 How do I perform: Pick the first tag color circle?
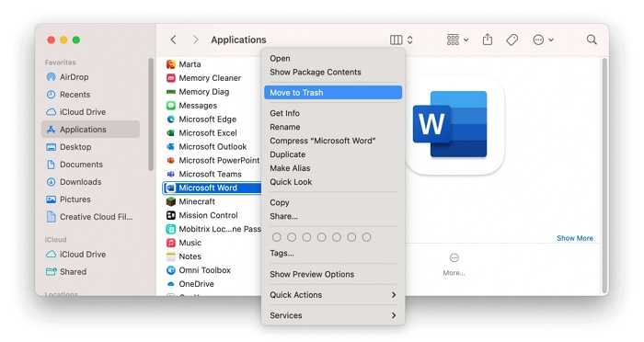277,237
